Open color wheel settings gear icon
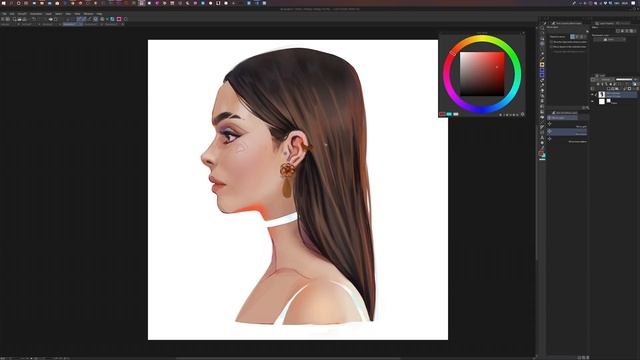640x360 pixels. pyautogui.click(x=522, y=114)
